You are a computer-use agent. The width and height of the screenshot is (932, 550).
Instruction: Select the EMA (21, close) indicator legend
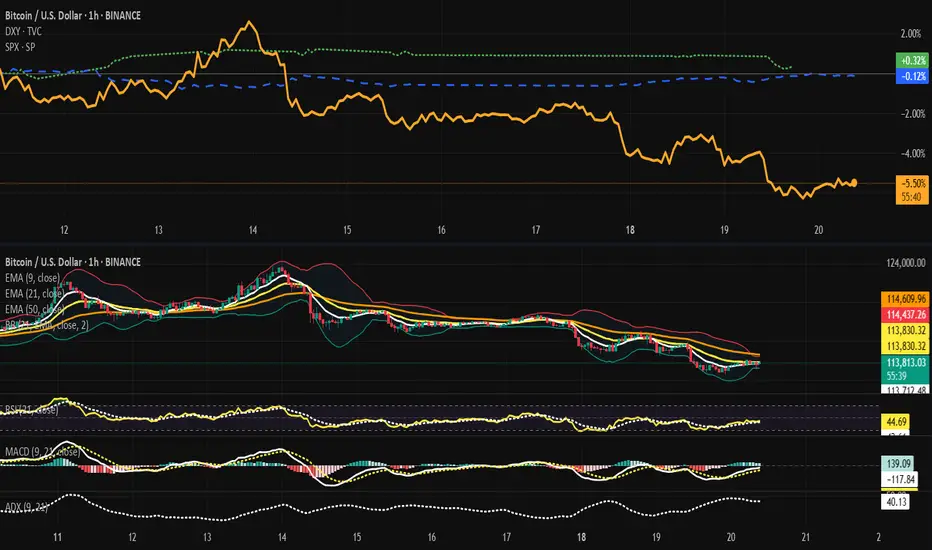click(34, 293)
